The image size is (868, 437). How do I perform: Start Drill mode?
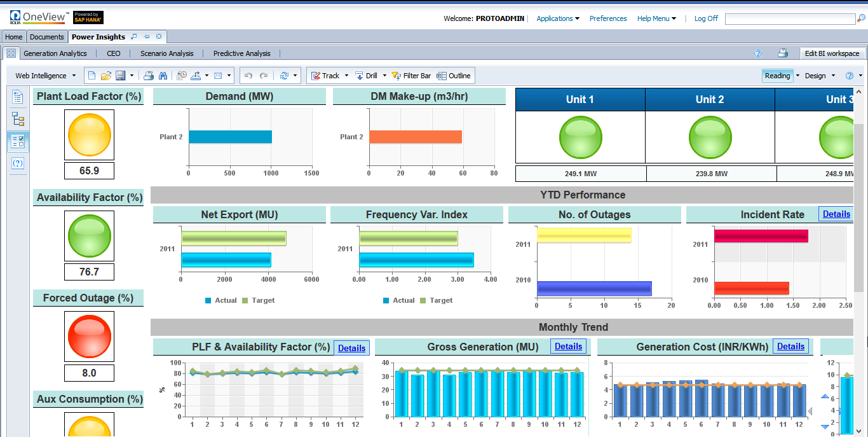(x=366, y=76)
